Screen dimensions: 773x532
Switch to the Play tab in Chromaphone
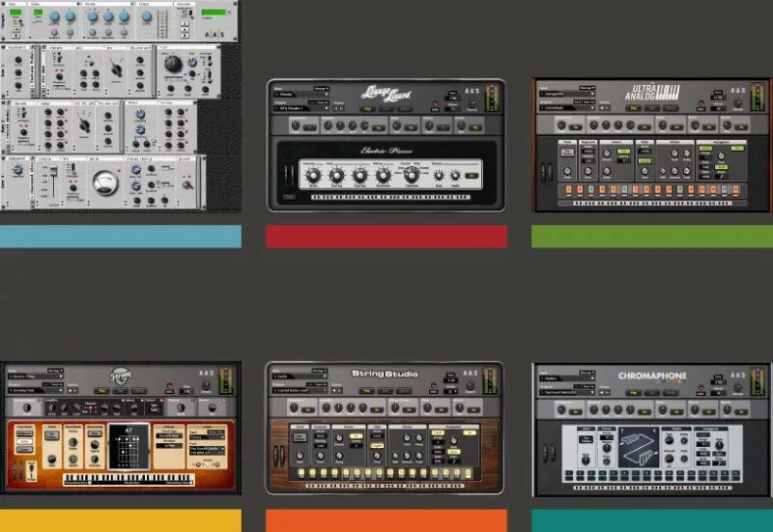tap(634, 393)
